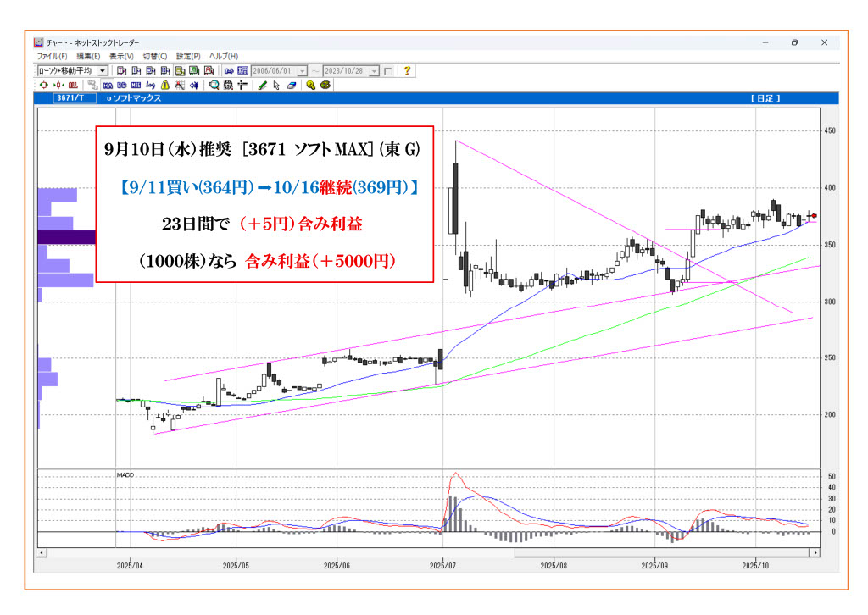Click the yellow warning triangle icon
Viewport: 868px width, 615px height.
click(164, 86)
